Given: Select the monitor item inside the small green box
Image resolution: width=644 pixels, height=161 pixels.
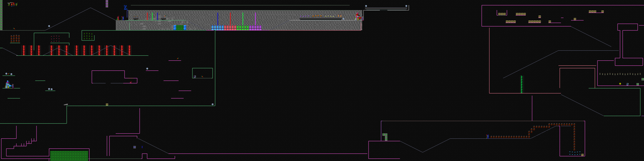Looking at the screenshot, I should [x=195, y=76].
